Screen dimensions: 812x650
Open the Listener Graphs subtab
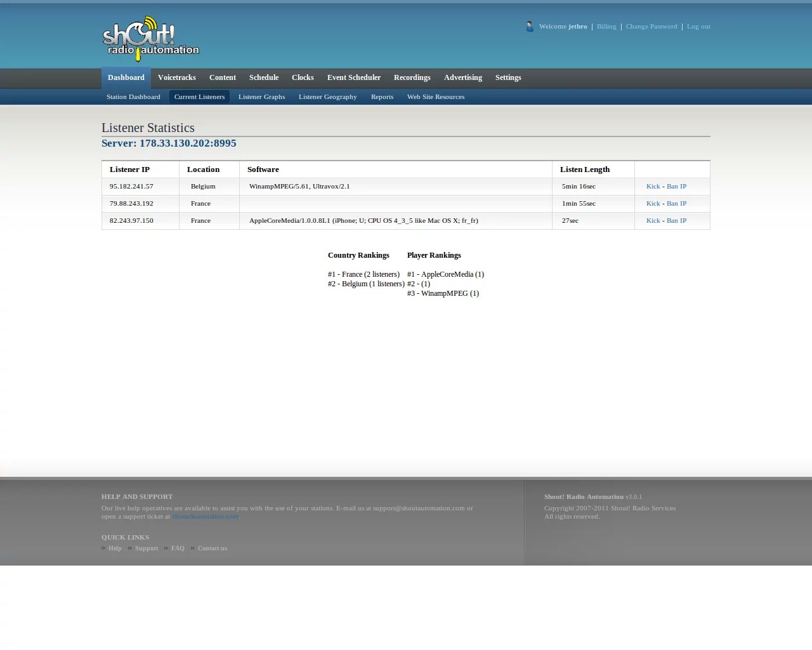click(x=261, y=97)
